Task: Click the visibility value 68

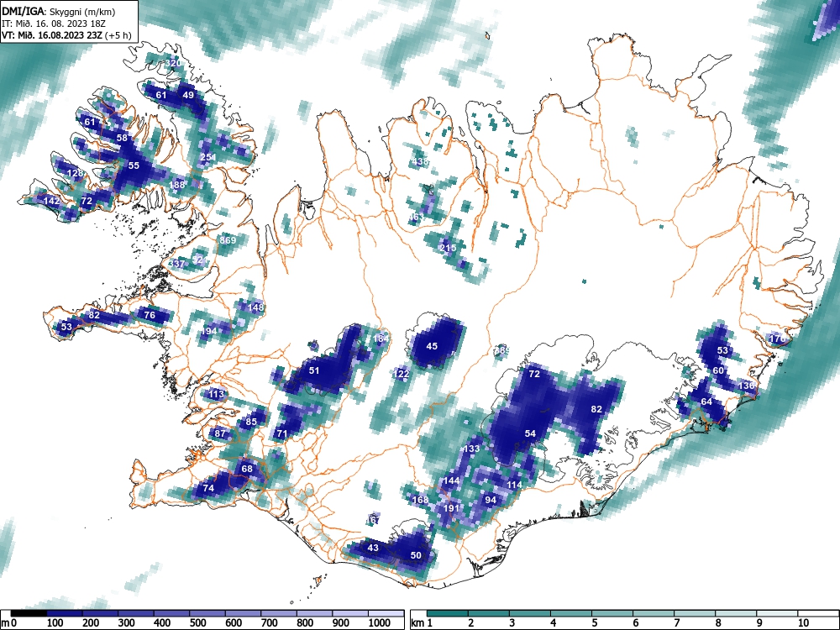Action: [x=247, y=469]
